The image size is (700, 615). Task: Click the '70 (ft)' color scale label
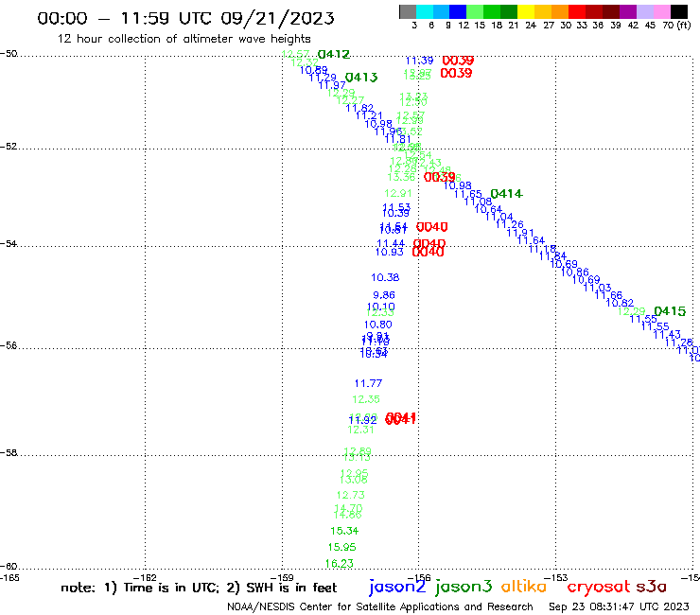pos(676,26)
